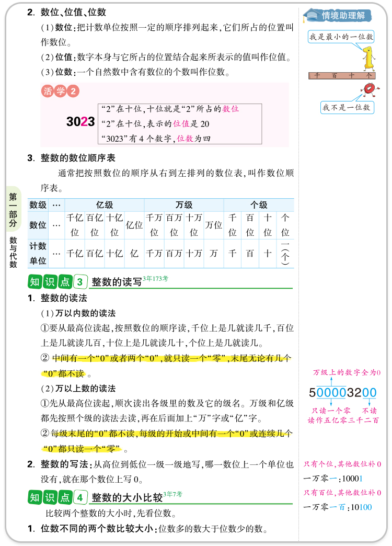The height and width of the screenshot is (546, 392).
Task: Click the 万级 table header cell
Action: click(x=184, y=205)
